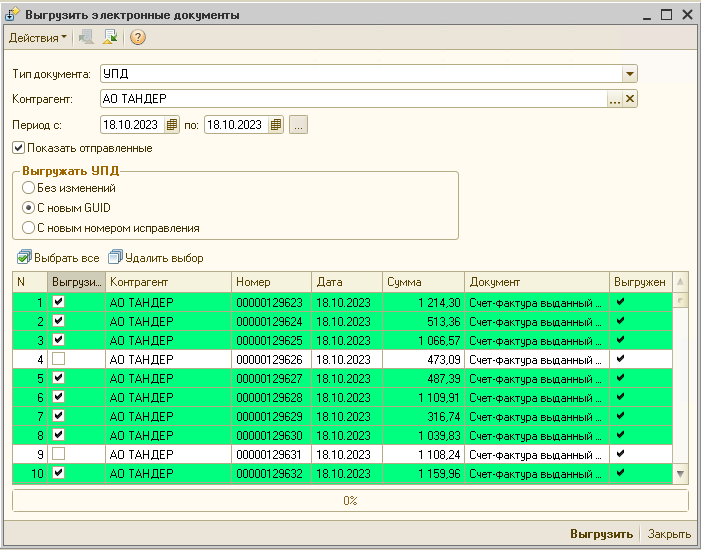This screenshot has width=701, height=550.
Task: Click the first toolbar icon after Действия
Action: coord(86,37)
